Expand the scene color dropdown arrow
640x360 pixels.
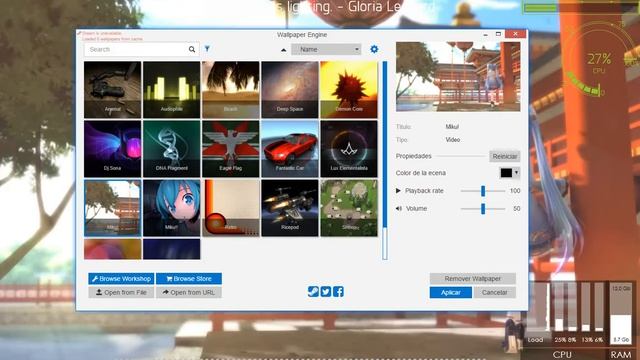[x=516, y=173]
